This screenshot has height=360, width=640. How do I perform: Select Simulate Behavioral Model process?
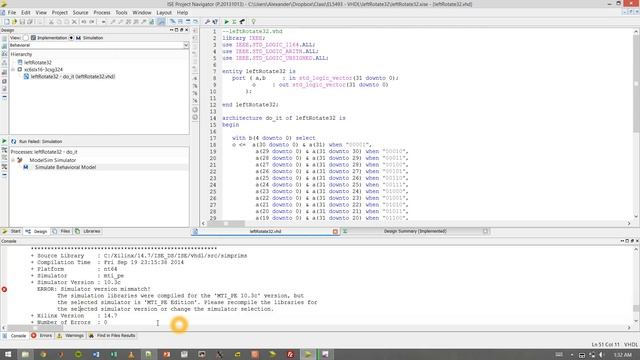[x=65, y=167]
